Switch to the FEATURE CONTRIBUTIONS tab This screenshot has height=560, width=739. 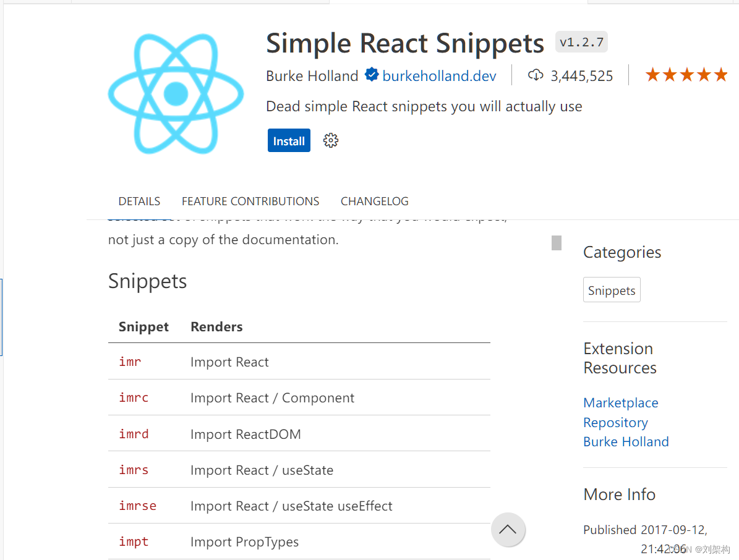pyautogui.click(x=250, y=201)
